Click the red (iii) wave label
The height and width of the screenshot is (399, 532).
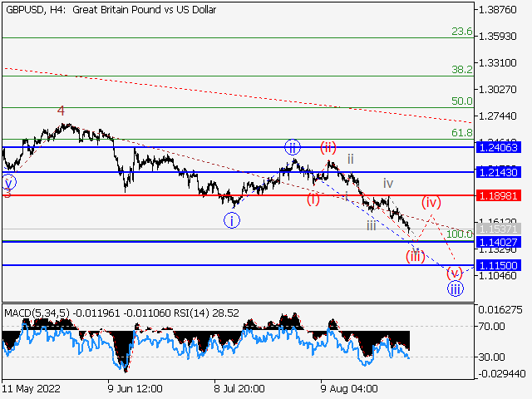(x=416, y=256)
